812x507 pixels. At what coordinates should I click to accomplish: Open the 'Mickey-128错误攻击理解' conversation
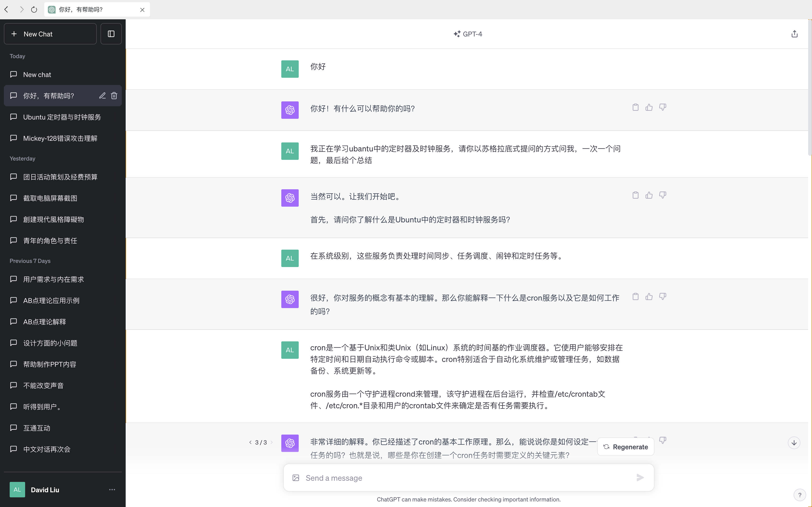click(x=60, y=138)
